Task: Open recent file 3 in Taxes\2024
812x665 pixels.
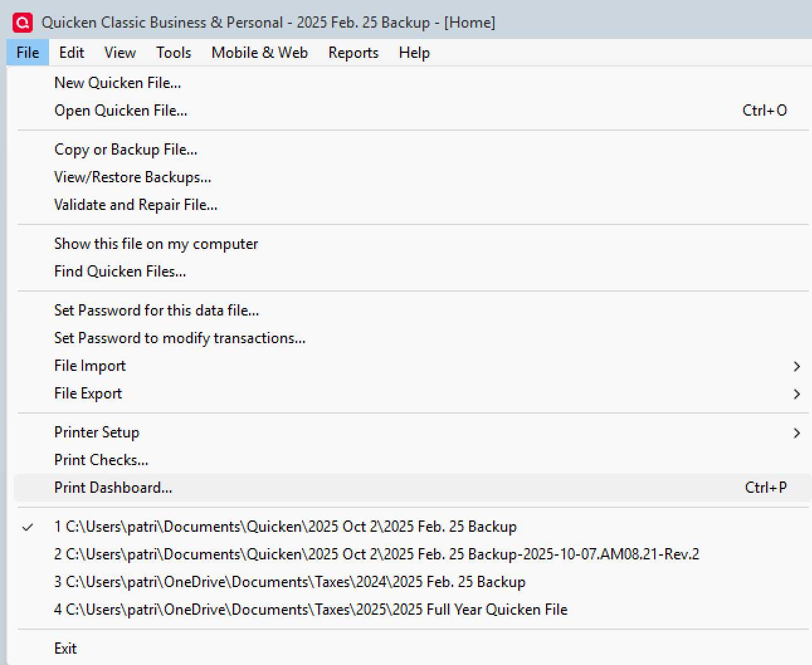Action: pos(413,582)
